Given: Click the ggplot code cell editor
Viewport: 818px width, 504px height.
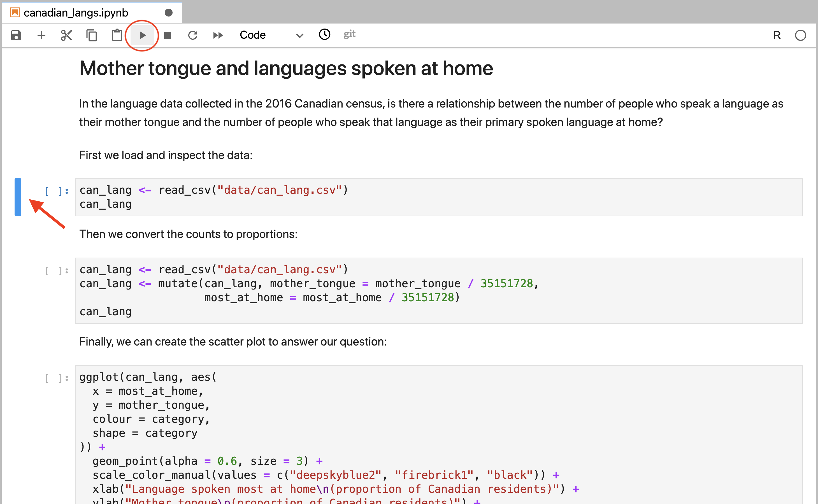Looking at the screenshot, I should click(438, 435).
